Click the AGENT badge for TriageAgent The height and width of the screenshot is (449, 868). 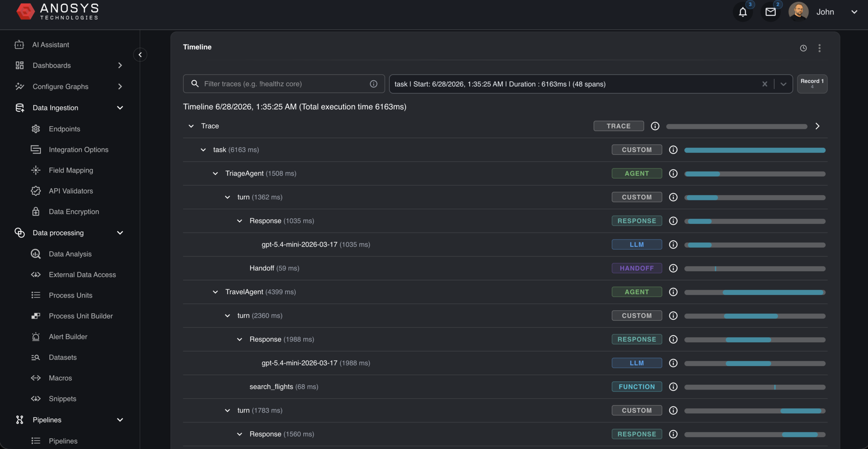coord(637,174)
